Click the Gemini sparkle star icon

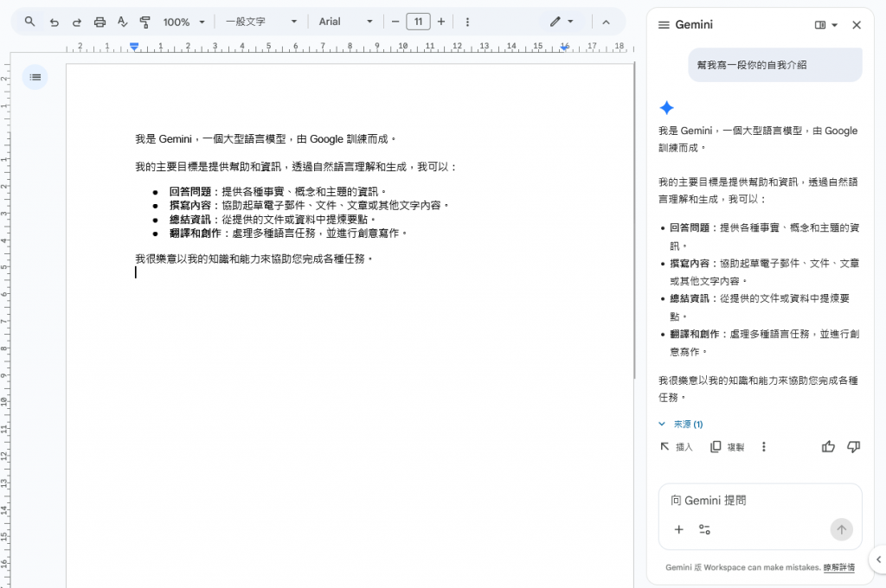coord(667,107)
